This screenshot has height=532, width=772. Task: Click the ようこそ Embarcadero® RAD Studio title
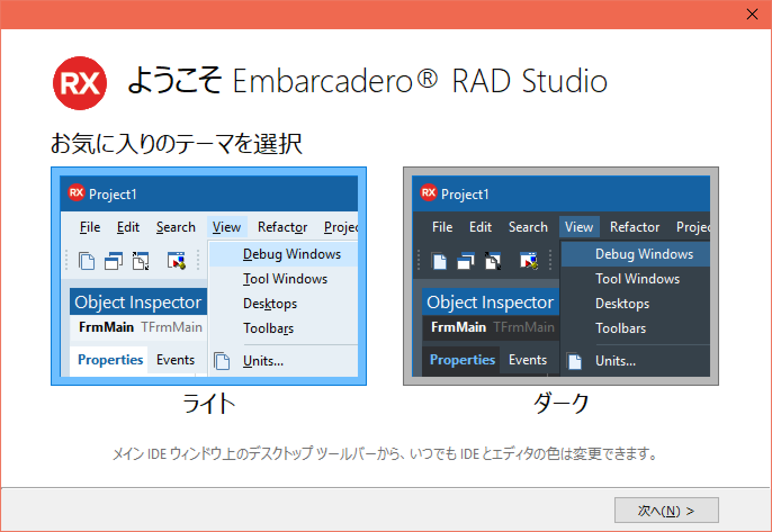[367, 82]
